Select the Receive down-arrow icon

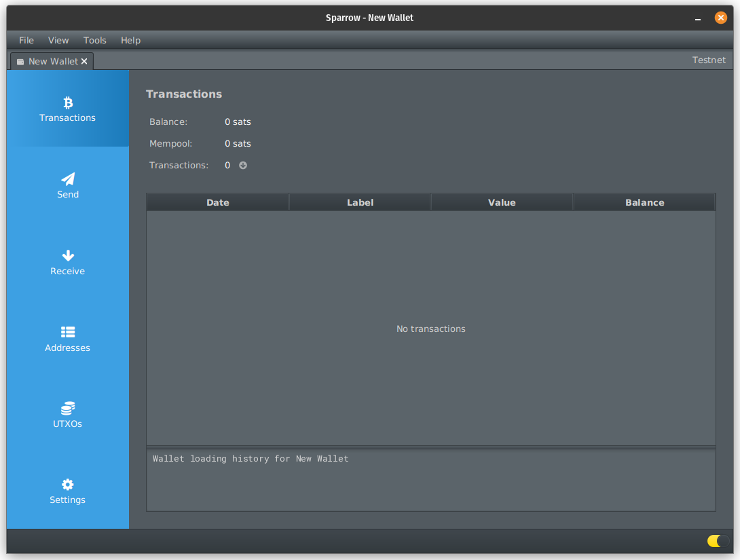click(x=68, y=256)
